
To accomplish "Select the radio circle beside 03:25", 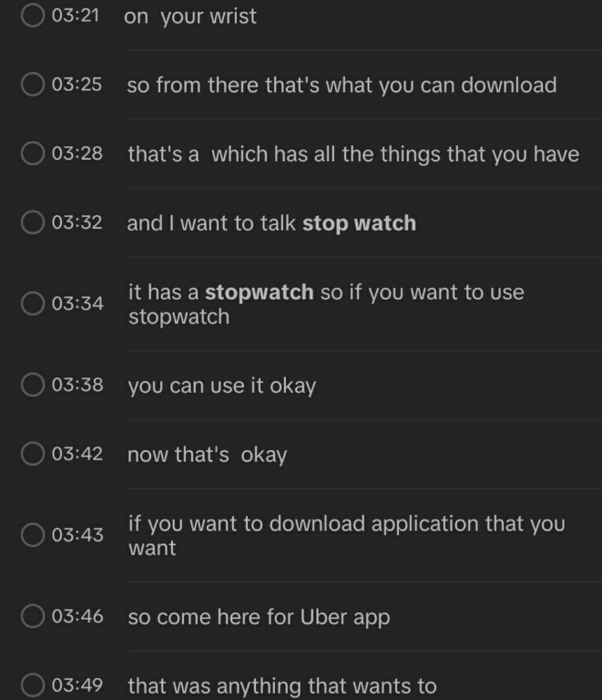I will tap(33, 85).
